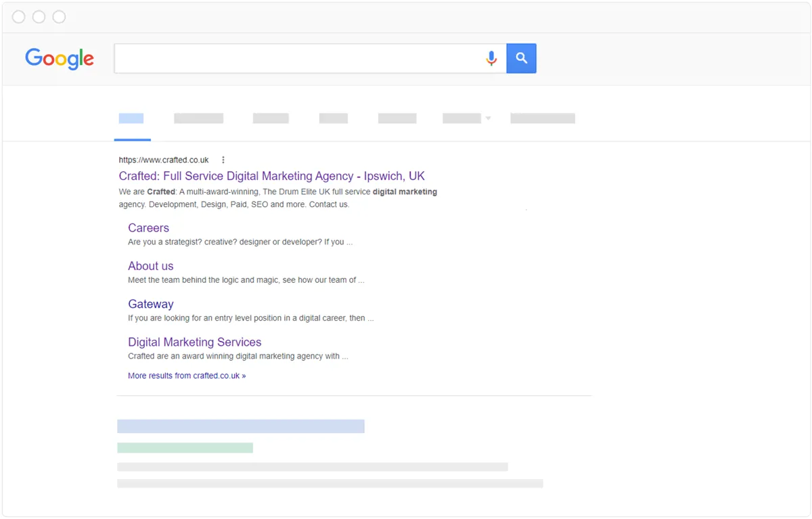Image resolution: width=812 pixels, height=519 pixels.
Task: Open the Digital Marketing Services sitelink
Action: [x=195, y=342]
